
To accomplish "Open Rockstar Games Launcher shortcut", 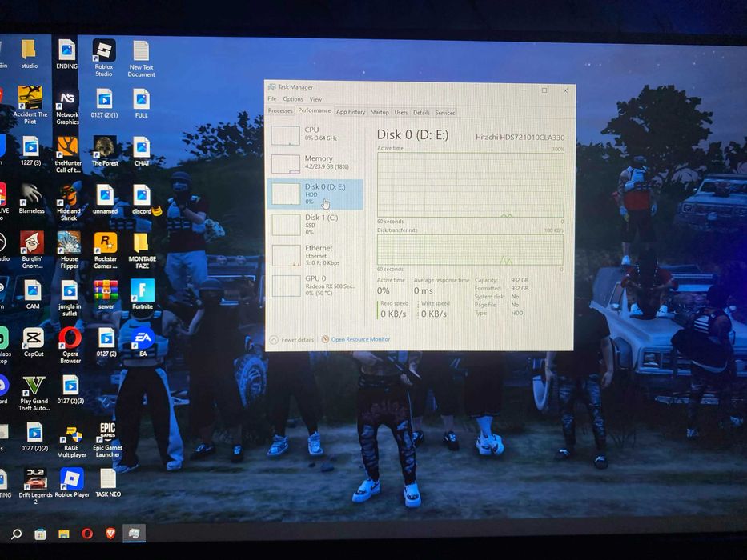I will [106, 250].
